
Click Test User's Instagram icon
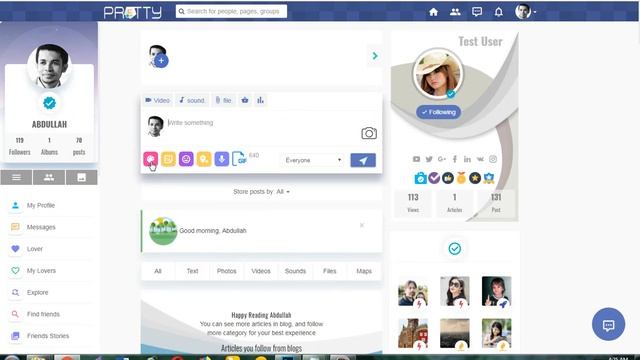pos(493,159)
